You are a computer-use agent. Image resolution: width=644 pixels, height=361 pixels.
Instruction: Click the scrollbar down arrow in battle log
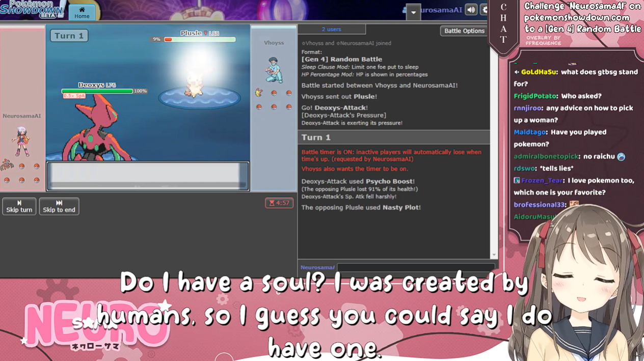coord(494,255)
